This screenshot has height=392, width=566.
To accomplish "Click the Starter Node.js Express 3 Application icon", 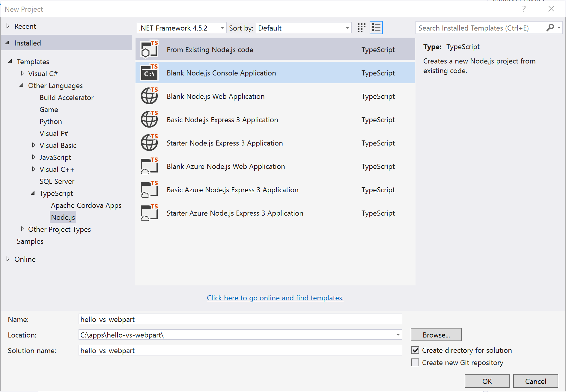I will pyautogui.click(x=149, y=143).
